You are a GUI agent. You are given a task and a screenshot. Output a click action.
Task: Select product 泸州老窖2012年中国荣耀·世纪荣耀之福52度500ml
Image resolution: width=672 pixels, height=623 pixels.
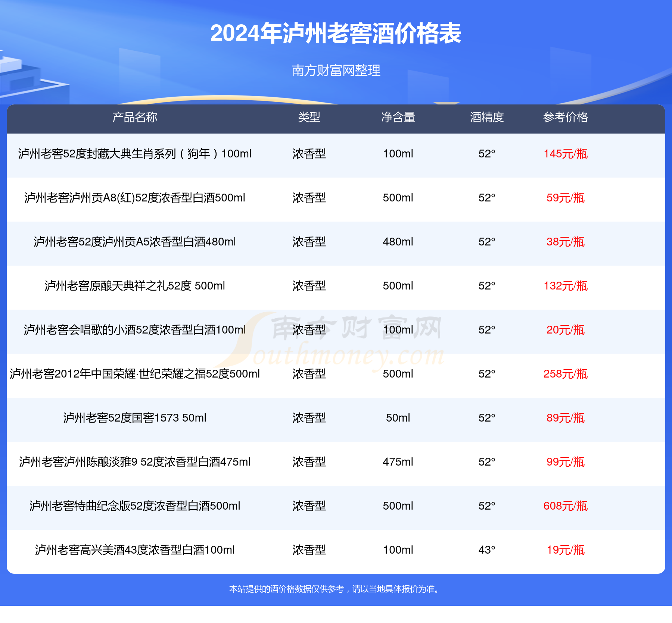pyautogui.click(x=135, y=374)
